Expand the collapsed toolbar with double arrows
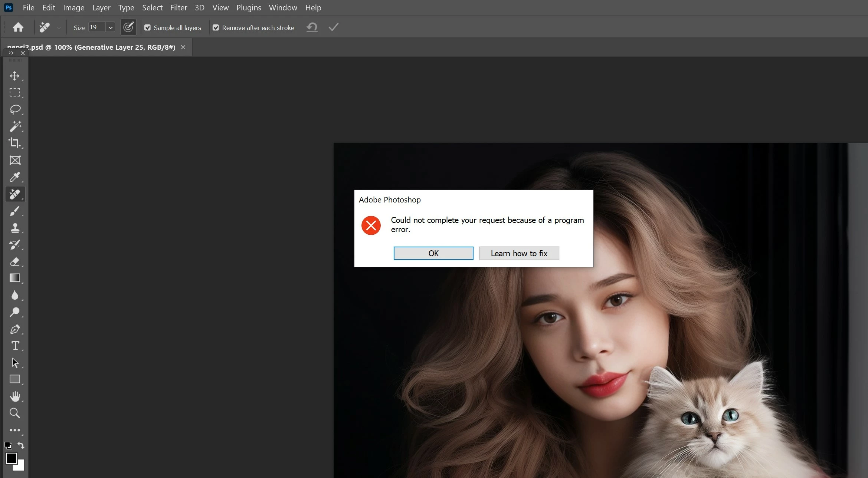The width and height of the screenshot is (868, 478). [11, 53]
